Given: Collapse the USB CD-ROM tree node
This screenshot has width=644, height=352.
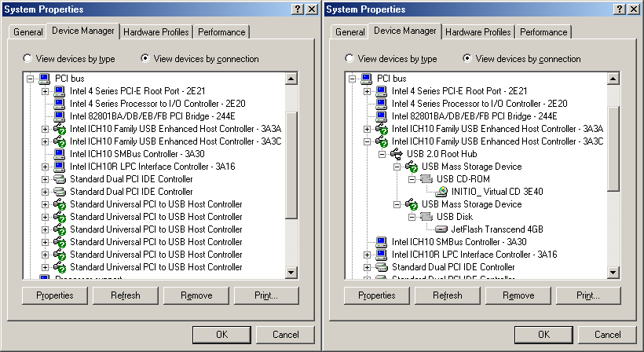Looking at the screenshot, I should tap(412, 179).
